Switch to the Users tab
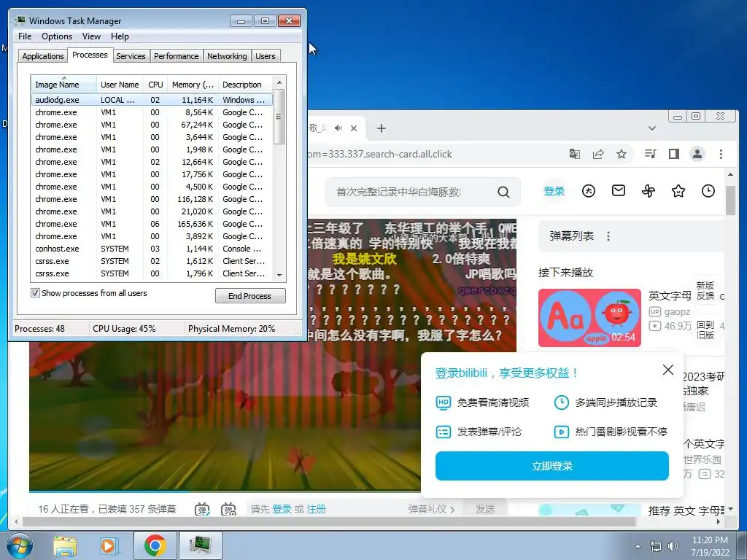The image size is (747, 560). tap(266, 56)
